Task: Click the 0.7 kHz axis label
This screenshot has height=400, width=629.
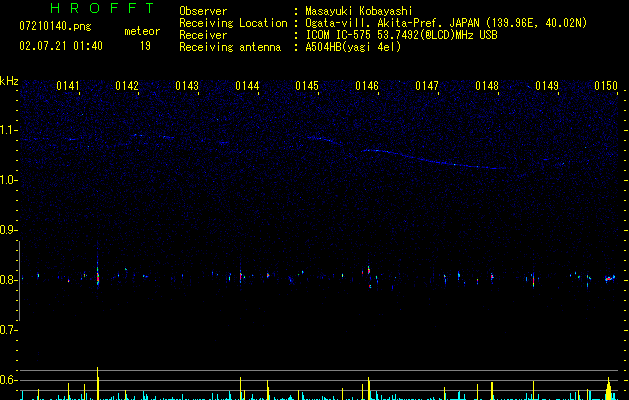Action: pyautogui.click(x=8, y=330)
